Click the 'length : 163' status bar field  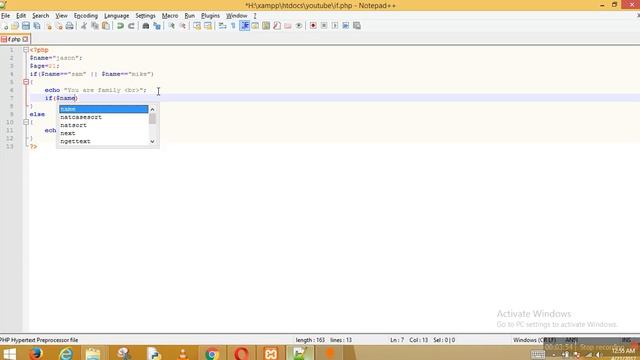(310, 340)
